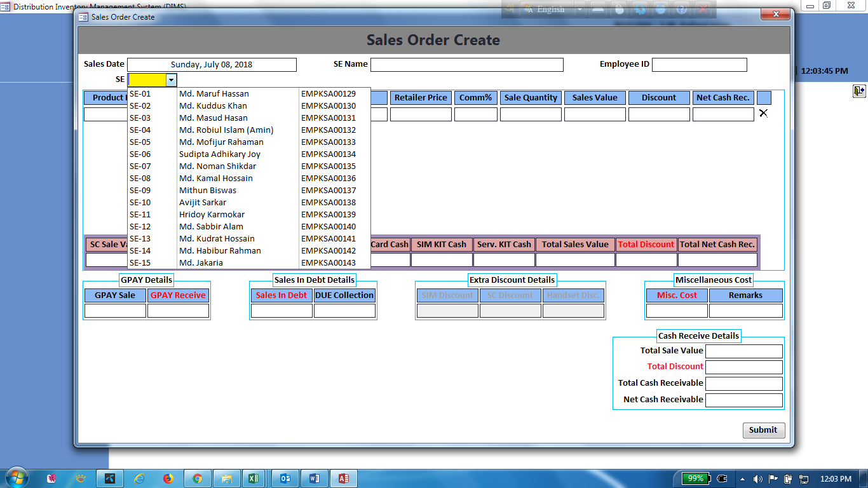Launch Internet Explorer from the taskbar

[139, 478]
